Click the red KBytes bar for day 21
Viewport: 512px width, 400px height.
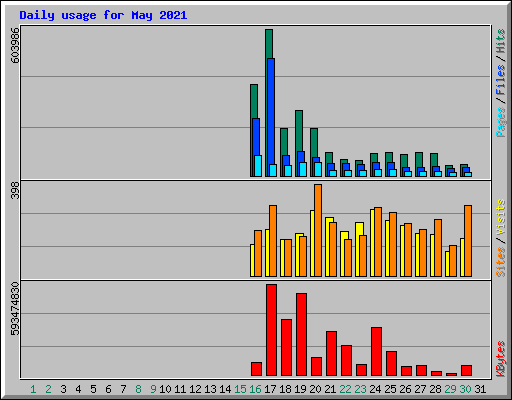click(331, 354)
